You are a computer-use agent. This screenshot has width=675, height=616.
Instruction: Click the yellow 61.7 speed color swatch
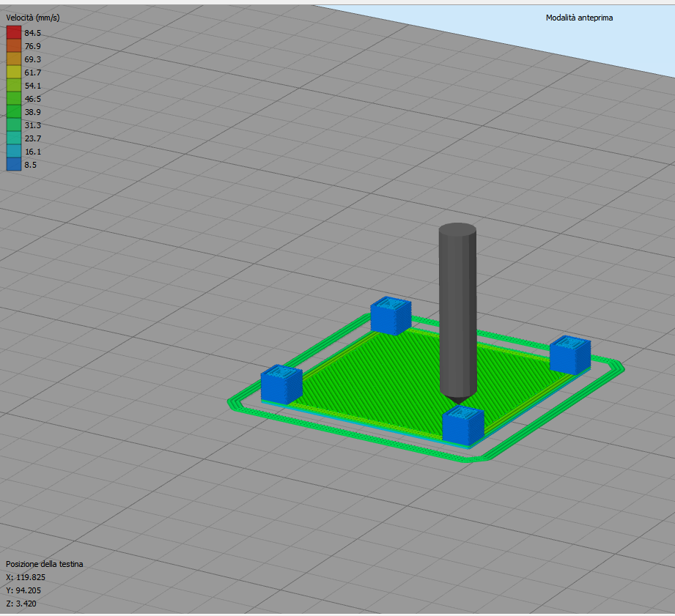[14, 73]
